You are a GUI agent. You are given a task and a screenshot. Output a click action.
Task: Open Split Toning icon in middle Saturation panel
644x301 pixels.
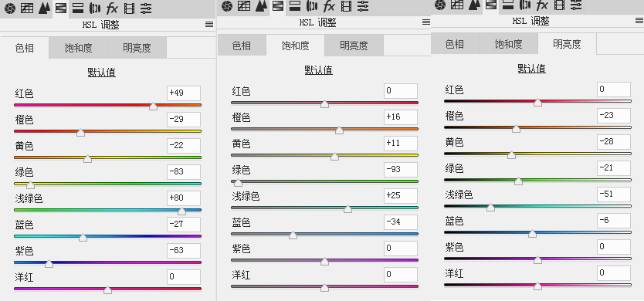[x=294, y=5]
